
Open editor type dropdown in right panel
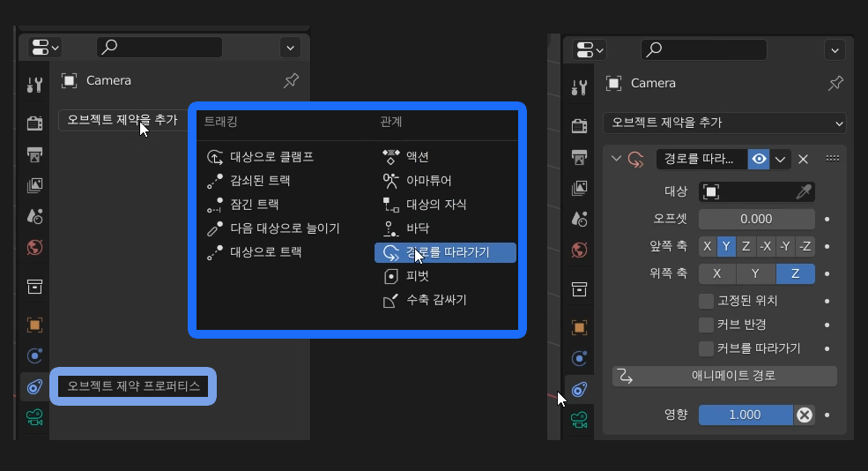point(589,50)
